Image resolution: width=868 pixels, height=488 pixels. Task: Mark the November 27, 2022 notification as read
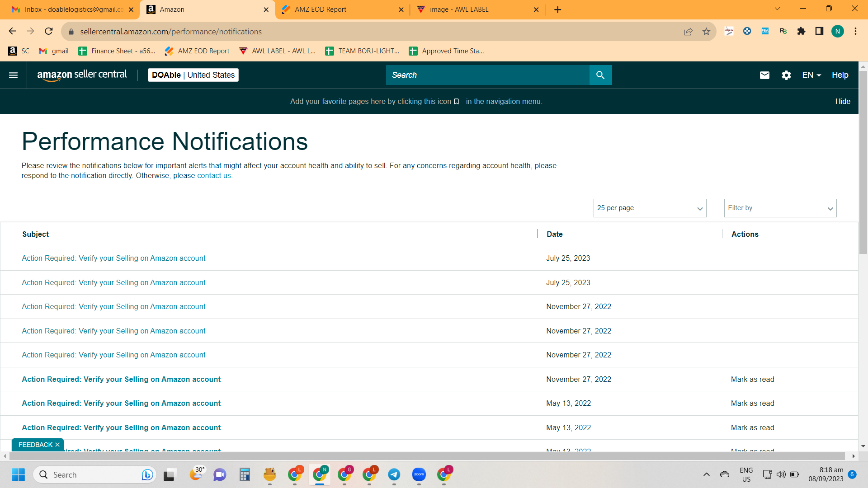(752, 379)
